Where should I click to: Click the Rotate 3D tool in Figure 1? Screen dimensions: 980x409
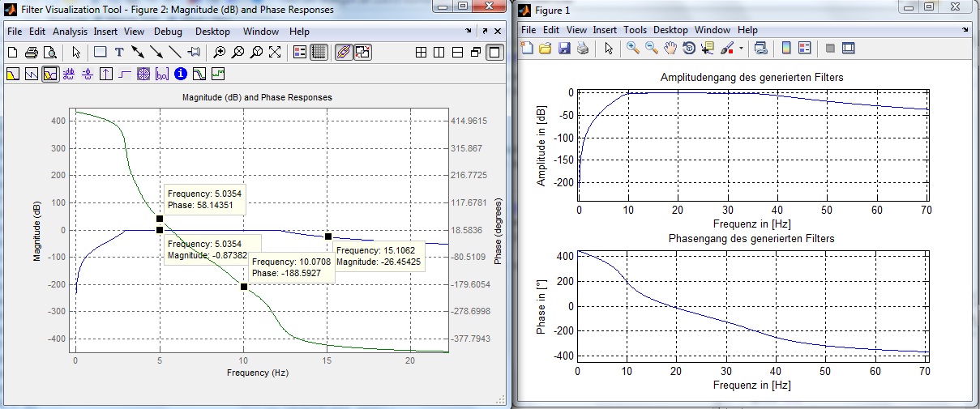(689, 49)
